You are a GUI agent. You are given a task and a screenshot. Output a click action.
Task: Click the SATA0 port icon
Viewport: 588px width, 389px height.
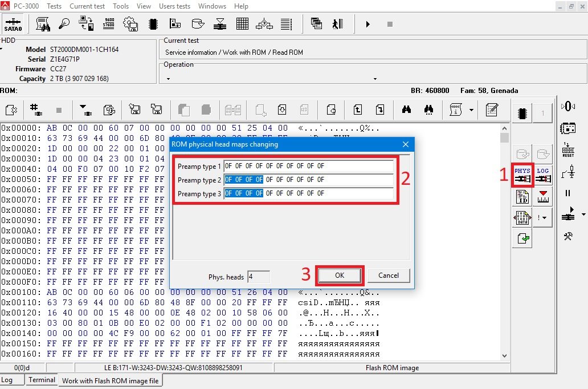pos(13,24)
